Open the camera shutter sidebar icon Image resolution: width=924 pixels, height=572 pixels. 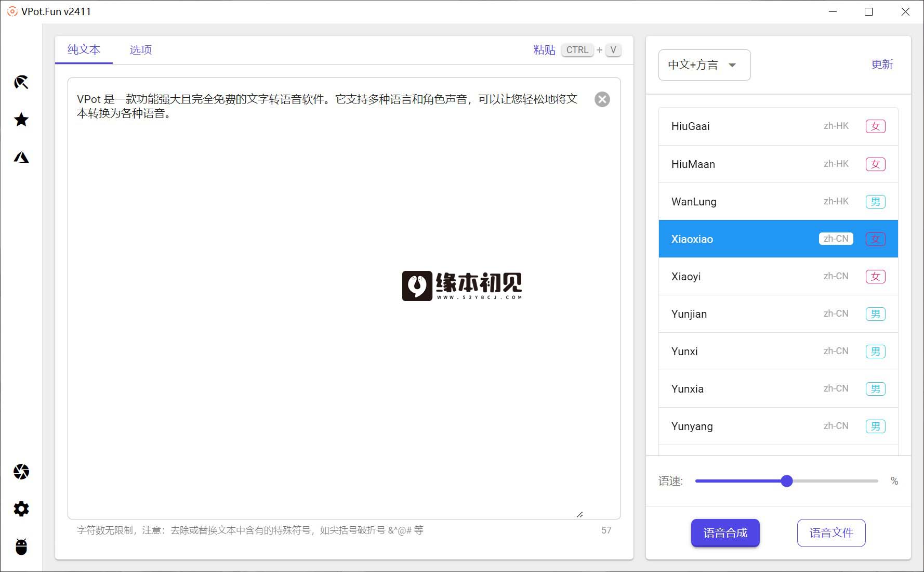click(21, 472)
